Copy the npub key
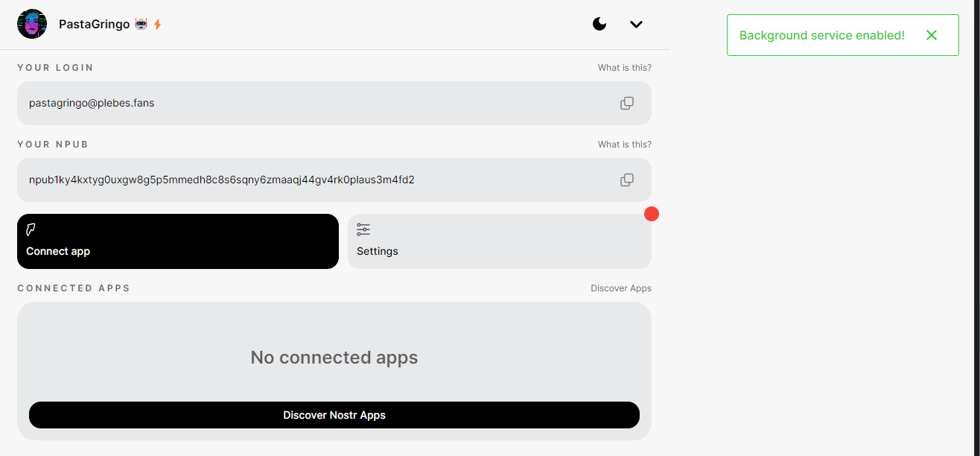 point(627,180)
